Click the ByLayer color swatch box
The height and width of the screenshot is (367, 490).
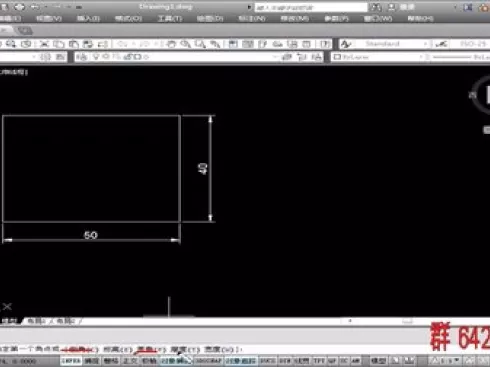337,57
